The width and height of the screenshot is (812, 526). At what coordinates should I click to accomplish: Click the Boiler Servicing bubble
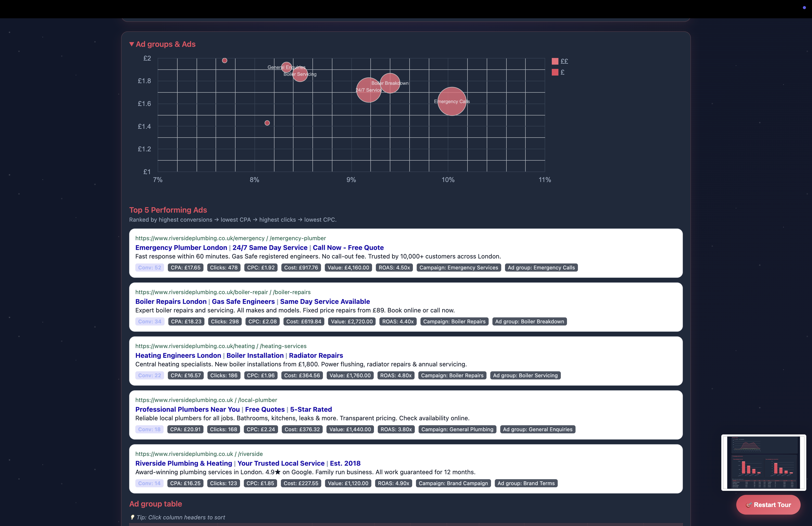[x=300, y=74]
